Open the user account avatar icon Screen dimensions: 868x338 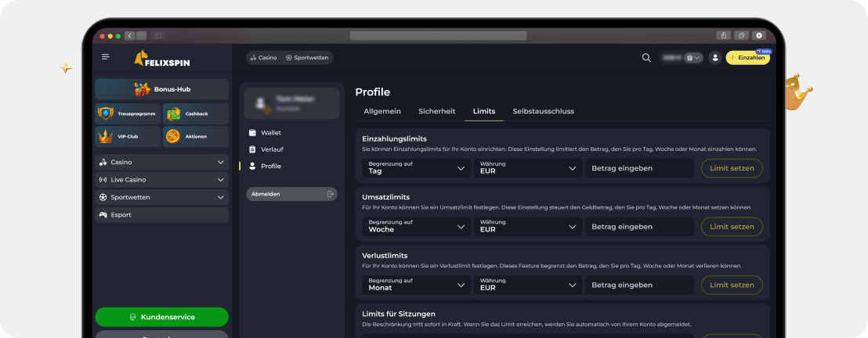point(714,57)
